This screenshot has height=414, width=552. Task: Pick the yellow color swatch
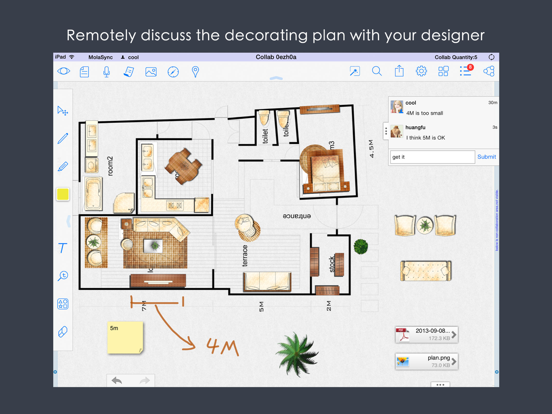click(x=63, y=194)
